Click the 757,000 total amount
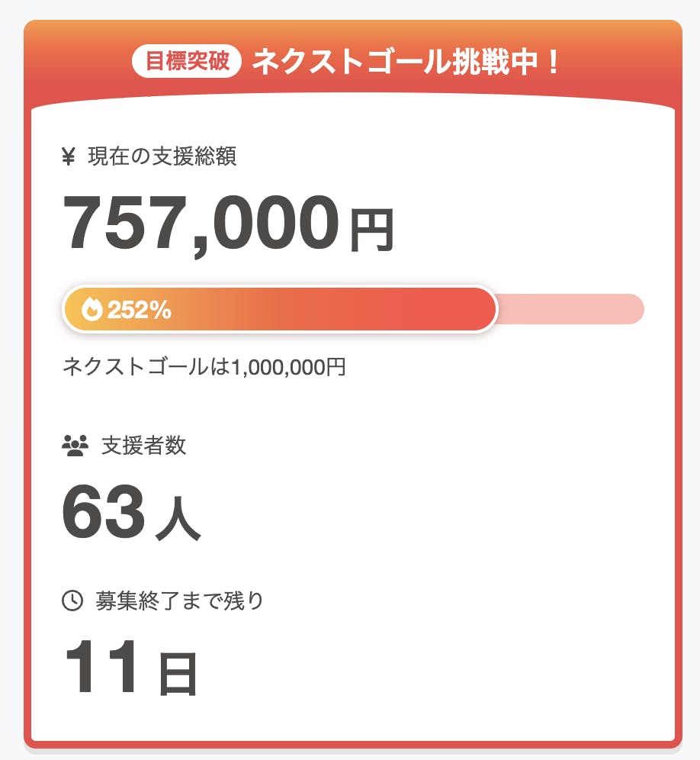 [x=201, y=224]
